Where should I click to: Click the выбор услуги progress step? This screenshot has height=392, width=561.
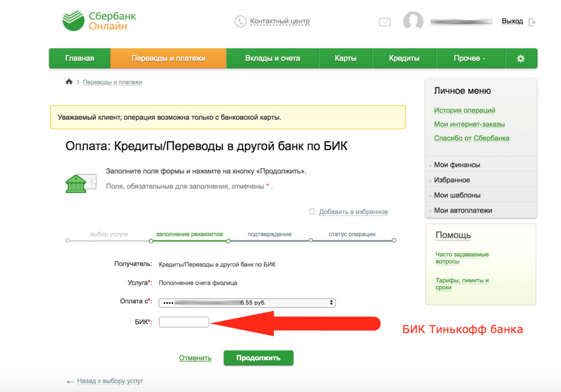(x=109, y=234)
